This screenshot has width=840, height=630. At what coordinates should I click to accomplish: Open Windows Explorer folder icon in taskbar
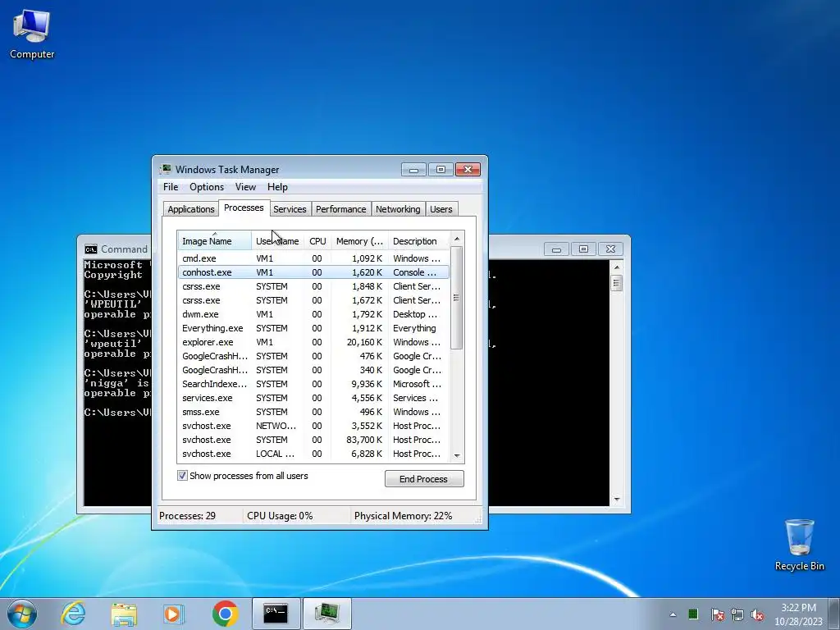coord(124,614)
